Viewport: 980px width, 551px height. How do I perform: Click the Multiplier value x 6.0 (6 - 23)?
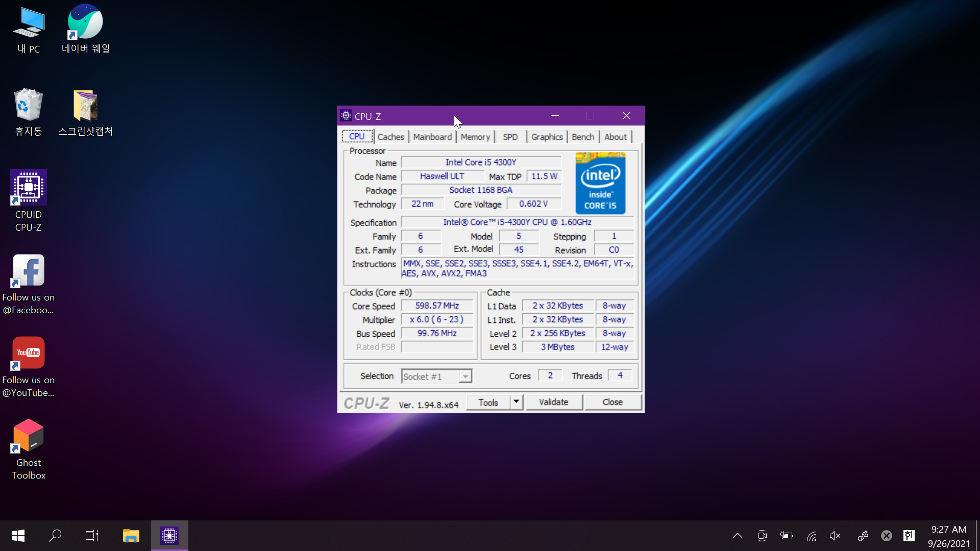[x=437, y=319]
